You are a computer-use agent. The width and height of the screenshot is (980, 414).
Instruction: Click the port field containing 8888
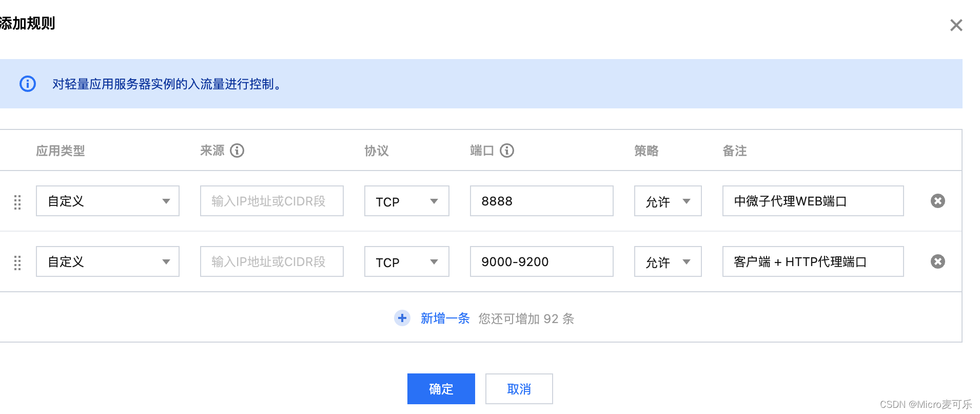point(542,201)
